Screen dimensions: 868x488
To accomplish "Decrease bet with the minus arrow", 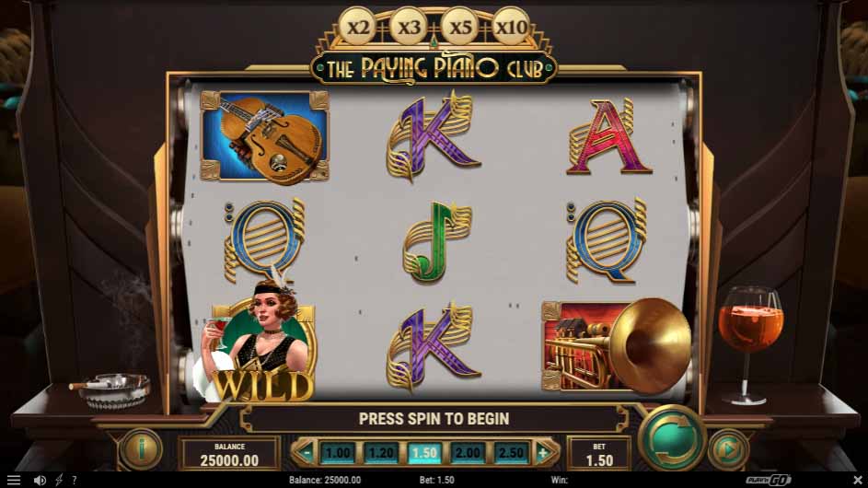I will pyautogui.click(x=305, y=452).
